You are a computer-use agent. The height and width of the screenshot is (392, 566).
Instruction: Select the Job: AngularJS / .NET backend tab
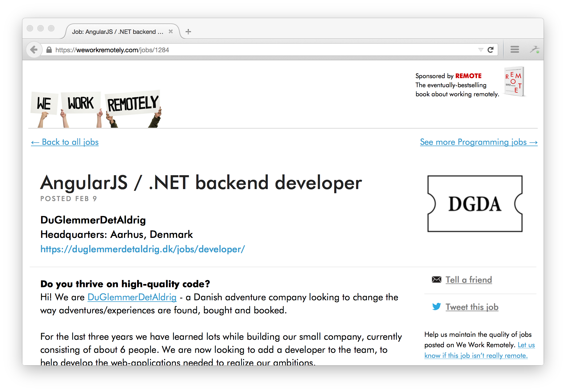pyautogui.click(x=122, y=31)
